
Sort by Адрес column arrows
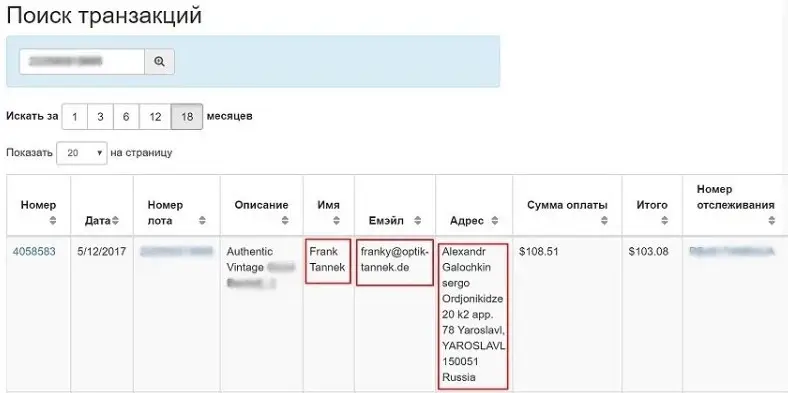[x=495, y=221]
